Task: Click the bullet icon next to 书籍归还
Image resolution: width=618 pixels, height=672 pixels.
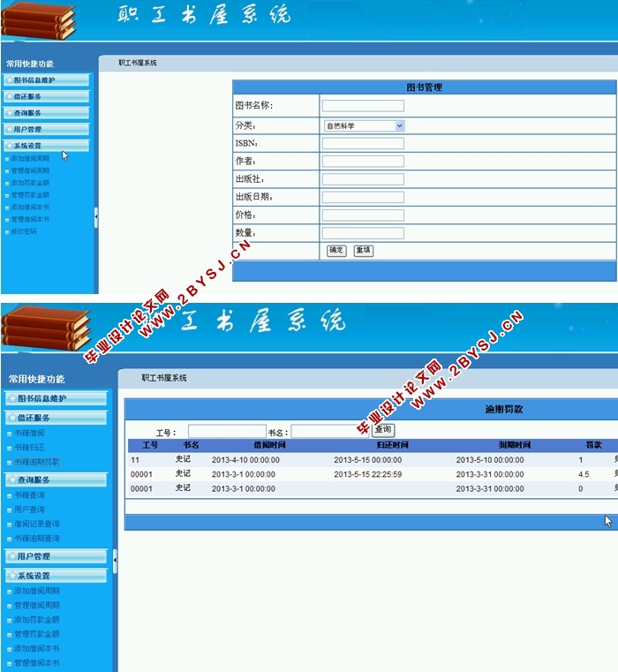Action: coord(10,448)
